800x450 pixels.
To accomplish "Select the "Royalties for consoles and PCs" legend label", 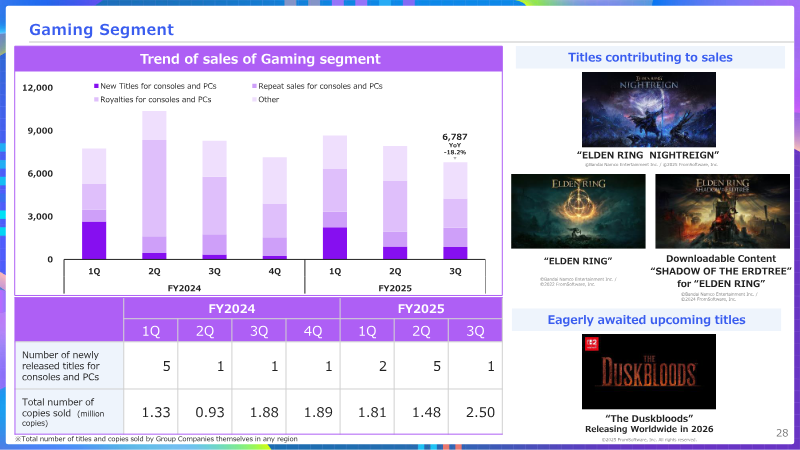I will click(x=156, y=99).
